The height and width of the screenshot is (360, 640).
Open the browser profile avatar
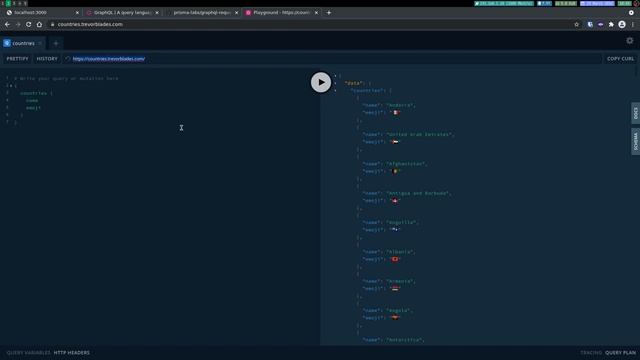622,24
